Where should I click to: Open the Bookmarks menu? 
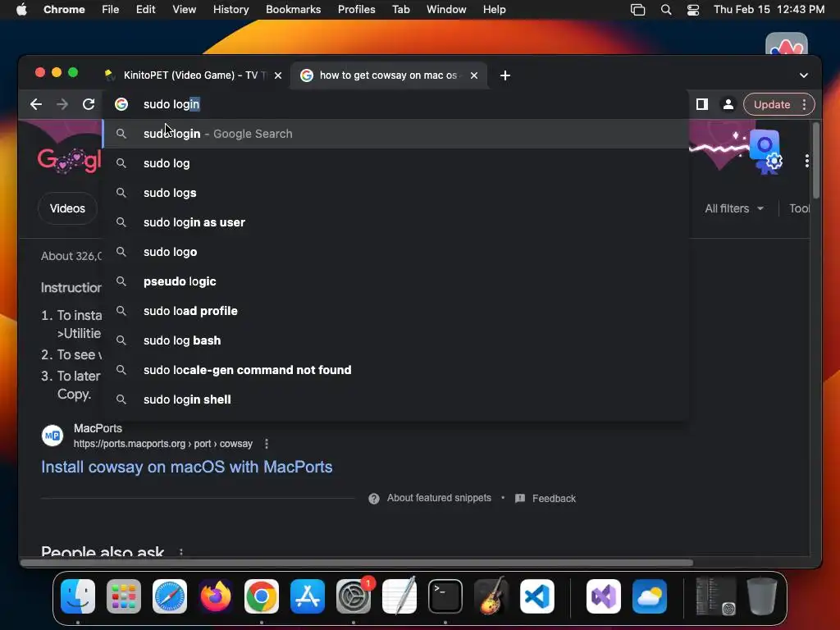pos(293,10)
